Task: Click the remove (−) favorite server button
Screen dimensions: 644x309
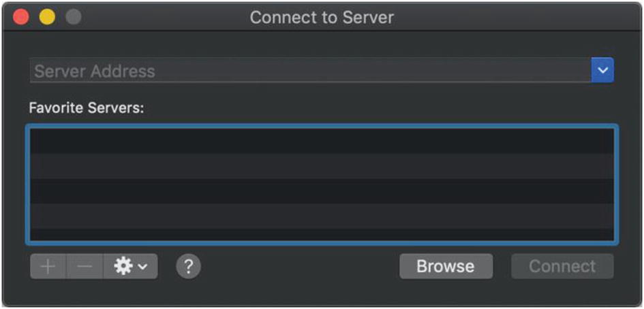Action: click(x=85, y=266)
